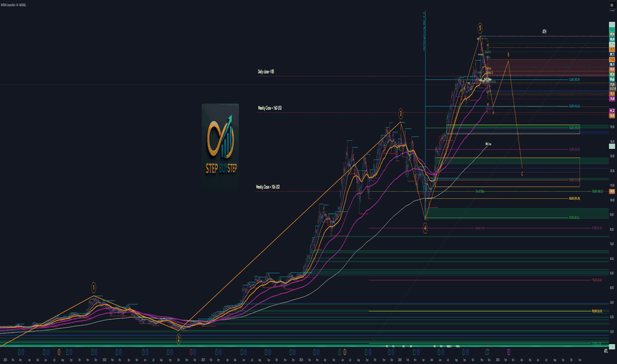Select the circled wave 5 marker at top
The image size is (617, 364).
tap(480, 28)
